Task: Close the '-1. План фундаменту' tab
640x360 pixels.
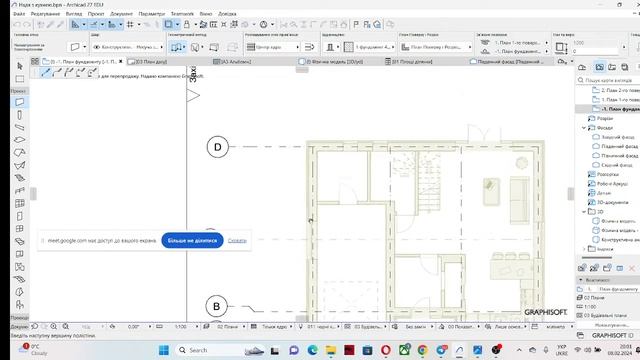Action: tap(120, 62)
